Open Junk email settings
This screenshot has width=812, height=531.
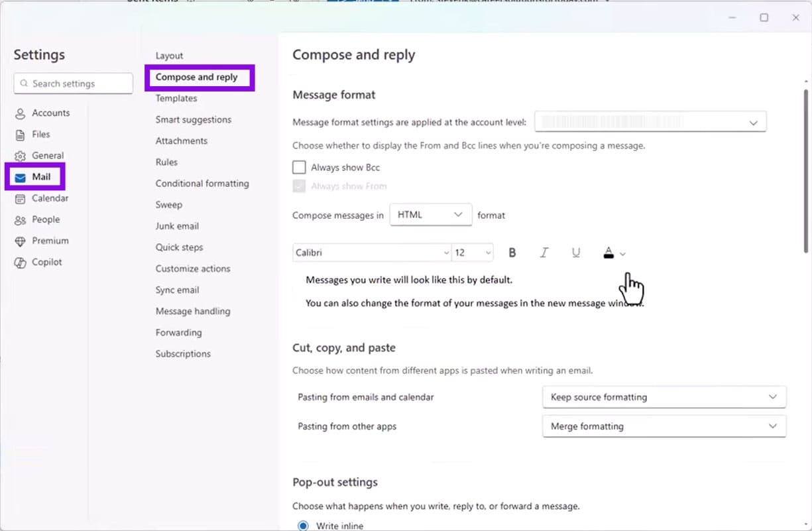tap(177, 226)
